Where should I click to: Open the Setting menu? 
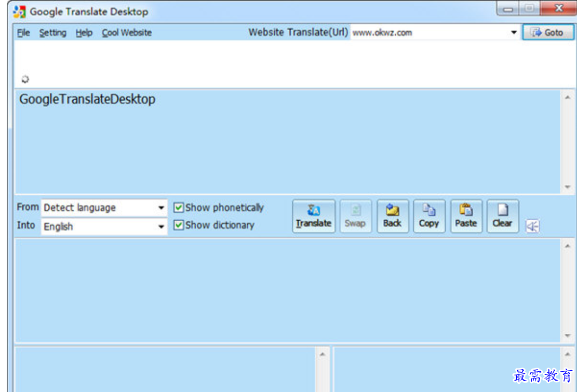point(53,33)
